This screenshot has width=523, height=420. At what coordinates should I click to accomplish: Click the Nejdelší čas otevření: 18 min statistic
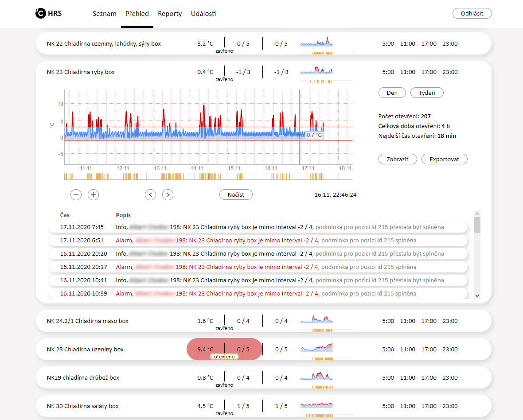pos(417,136)
